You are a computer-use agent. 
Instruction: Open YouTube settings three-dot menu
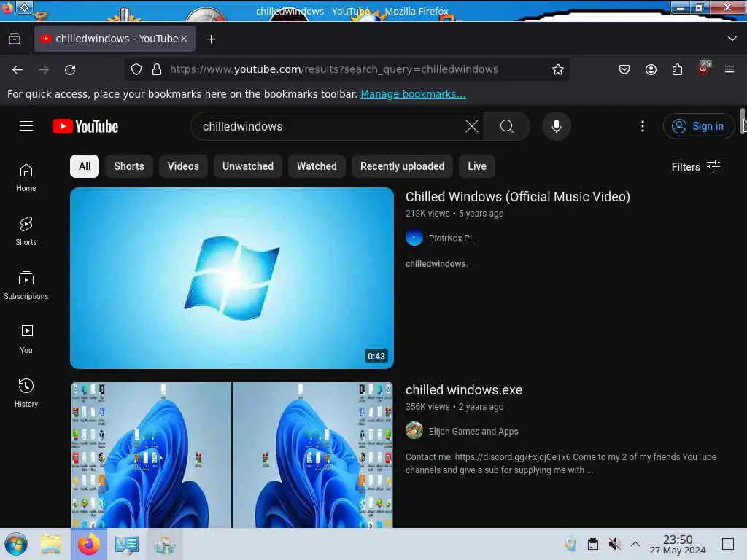click(x=643, y=126)
